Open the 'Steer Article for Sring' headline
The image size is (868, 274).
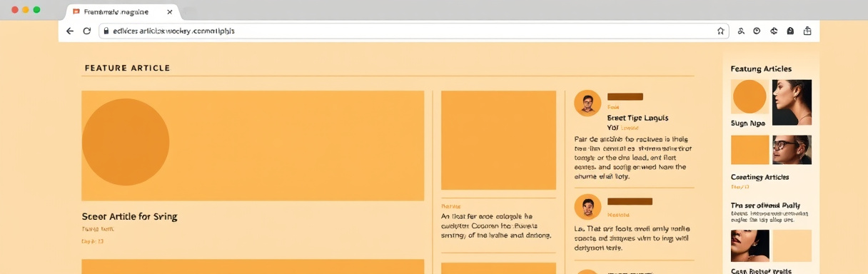pyautogui.click(x=129, y=216)
